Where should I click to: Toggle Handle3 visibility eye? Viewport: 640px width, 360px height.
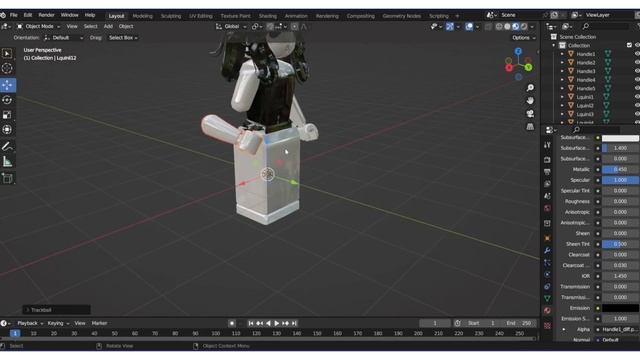click(x=637, y=71)
